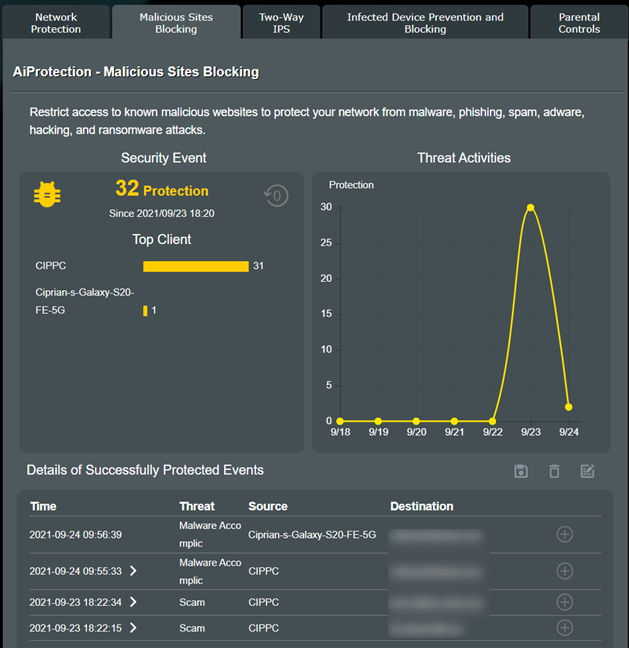Click Malware Accomplic threat in 09:55:33 row
The width and height of the screenshot is (629, 648).
pos(210,572)
